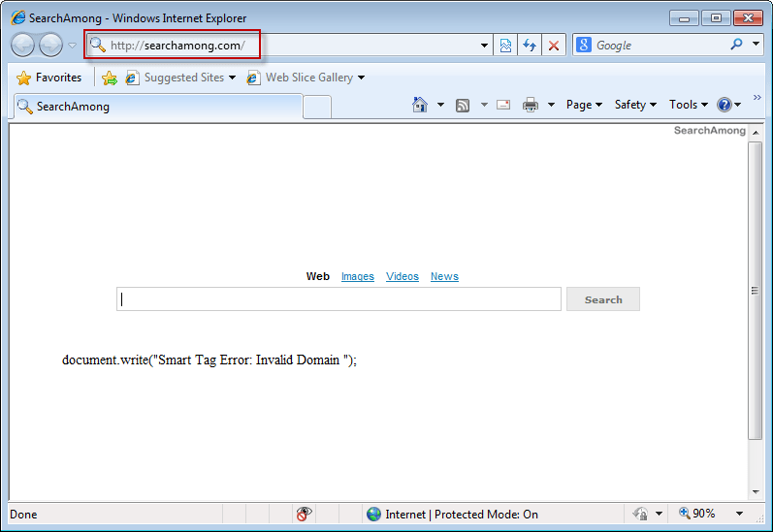Click the vertical scrollbar thumb

click(x=755, y=291)
